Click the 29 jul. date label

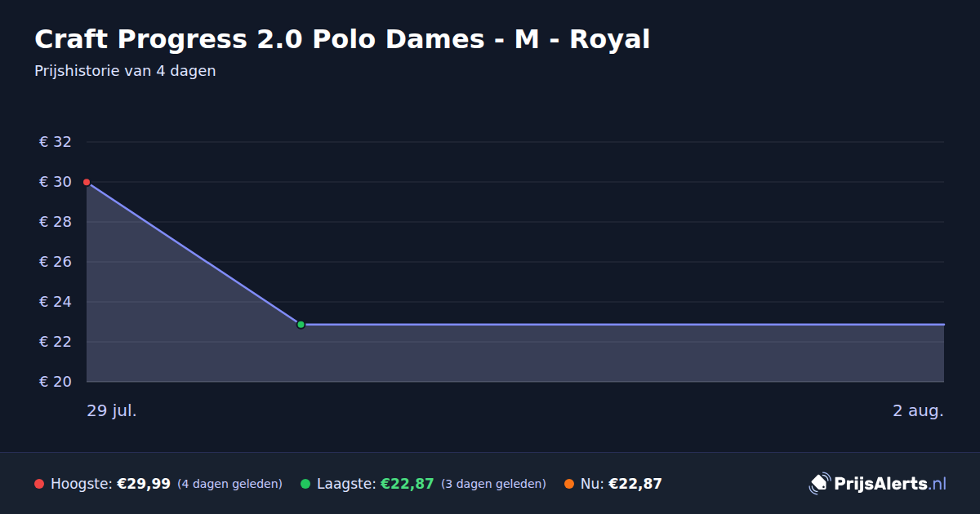coord(112,410)
